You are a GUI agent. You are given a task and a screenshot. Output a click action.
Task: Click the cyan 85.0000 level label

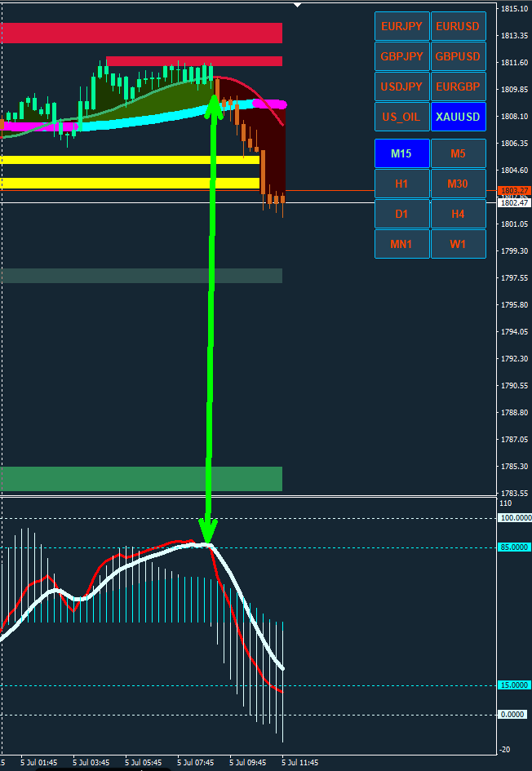tap(514, 547)
